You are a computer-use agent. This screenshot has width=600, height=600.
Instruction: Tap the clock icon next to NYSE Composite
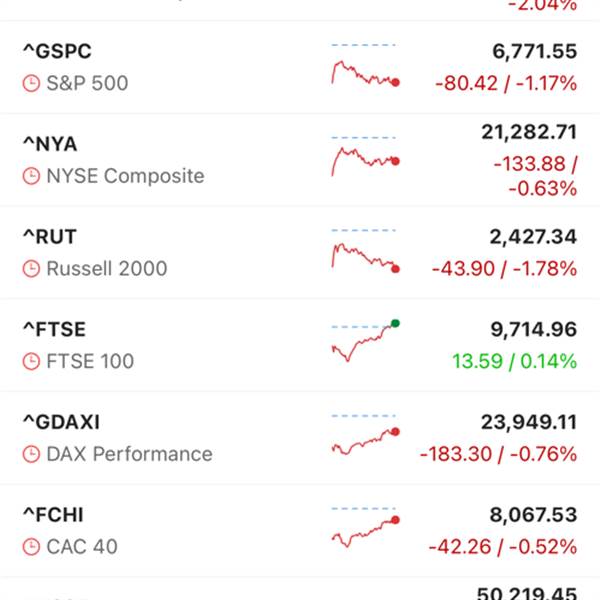point(32,176)
